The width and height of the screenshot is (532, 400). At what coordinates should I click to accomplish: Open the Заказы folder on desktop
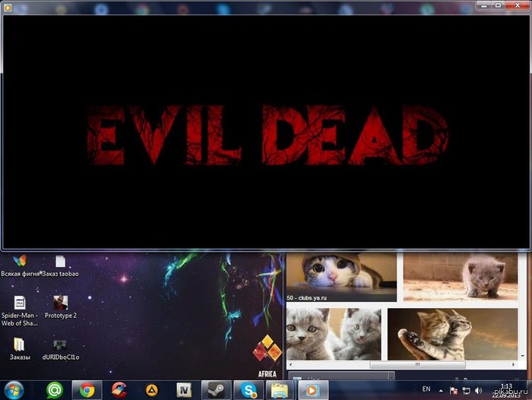pos(20,344)
